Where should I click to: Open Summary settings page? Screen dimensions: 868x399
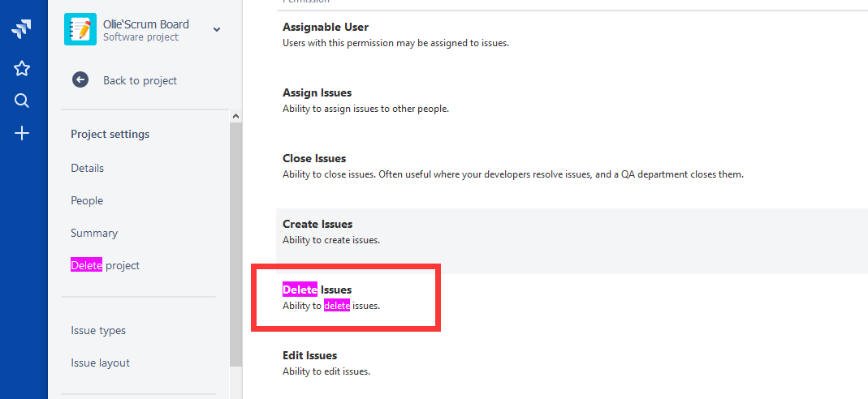[94, 234]
